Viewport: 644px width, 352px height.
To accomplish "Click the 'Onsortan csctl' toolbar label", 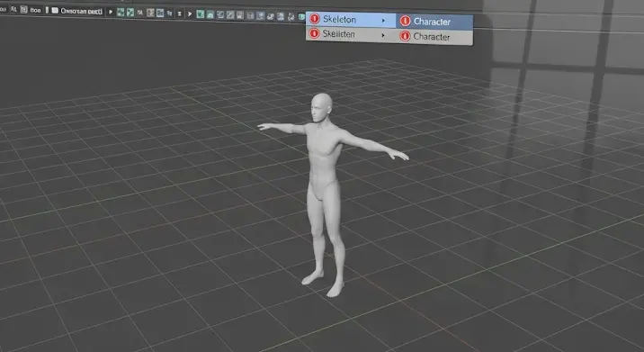I will tap(81, 11).
